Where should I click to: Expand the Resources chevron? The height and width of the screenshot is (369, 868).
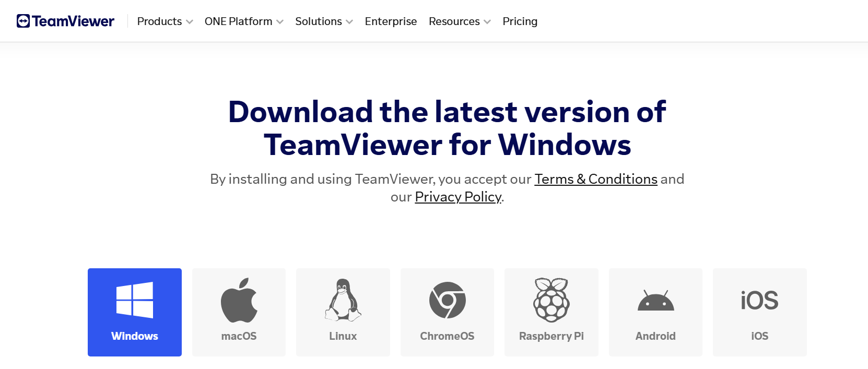pos(487,22)
